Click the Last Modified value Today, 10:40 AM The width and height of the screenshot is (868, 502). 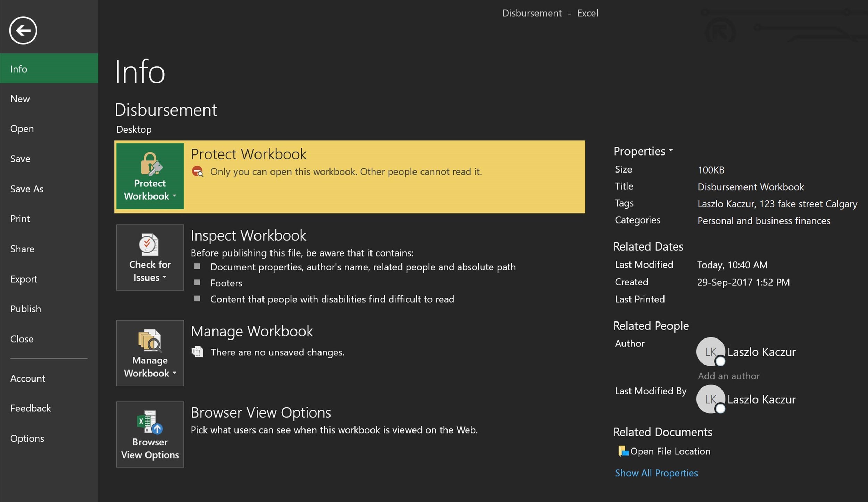coord(732,265)
